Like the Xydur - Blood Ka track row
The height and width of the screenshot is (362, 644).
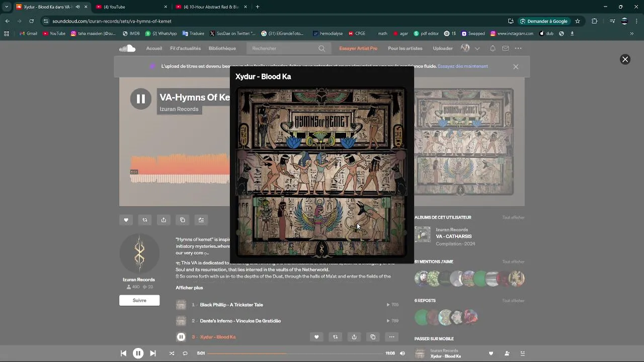point(316,337)
